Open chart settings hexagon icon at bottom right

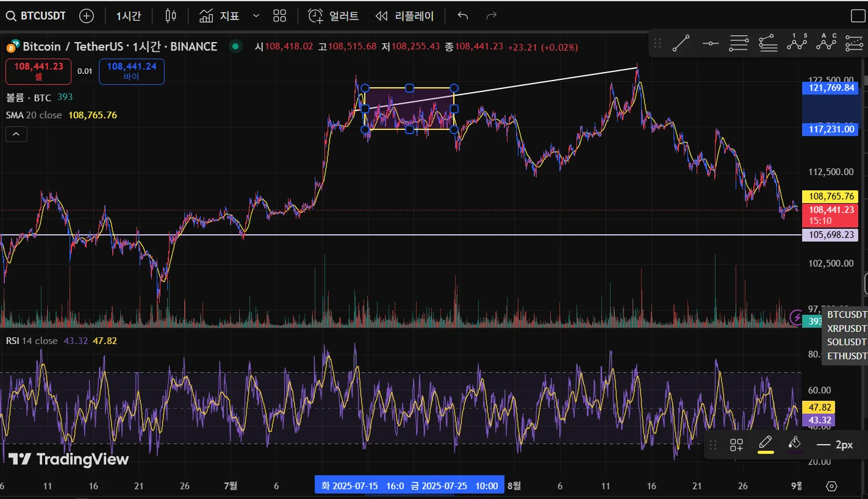(x=831, y=486)
